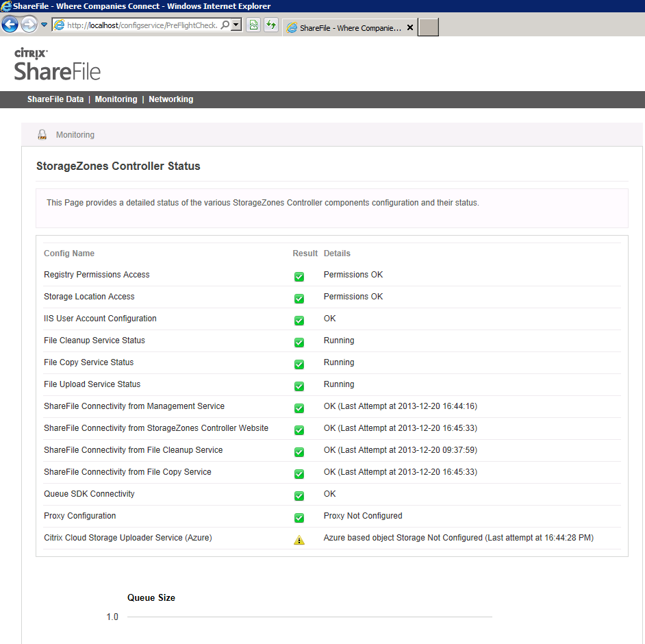
Task: Close the ShareFile browser tab
Action: (x=410, y=28)
